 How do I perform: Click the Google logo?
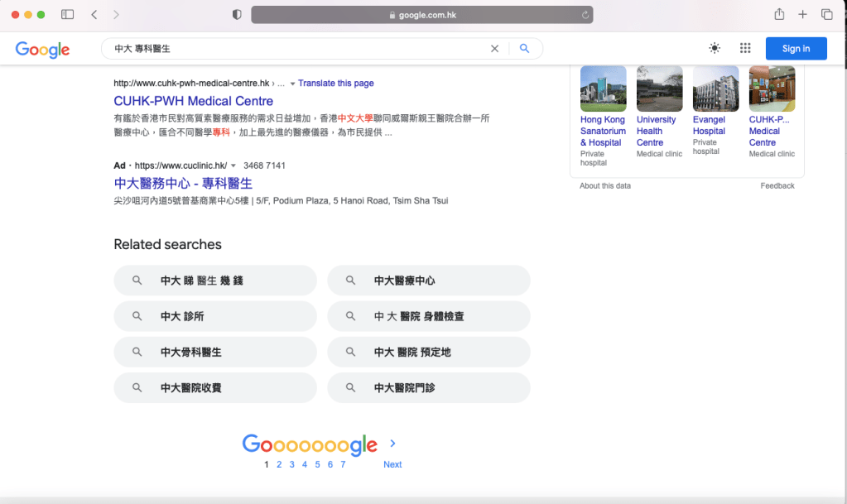(42, 50)
